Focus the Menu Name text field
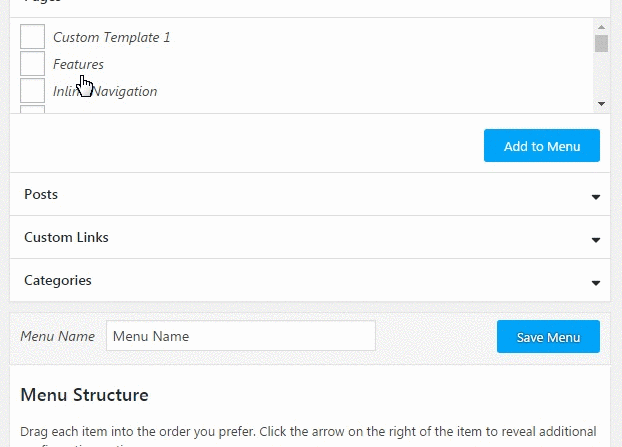Screen dimensions: 622x447 (x=241, y=336)
